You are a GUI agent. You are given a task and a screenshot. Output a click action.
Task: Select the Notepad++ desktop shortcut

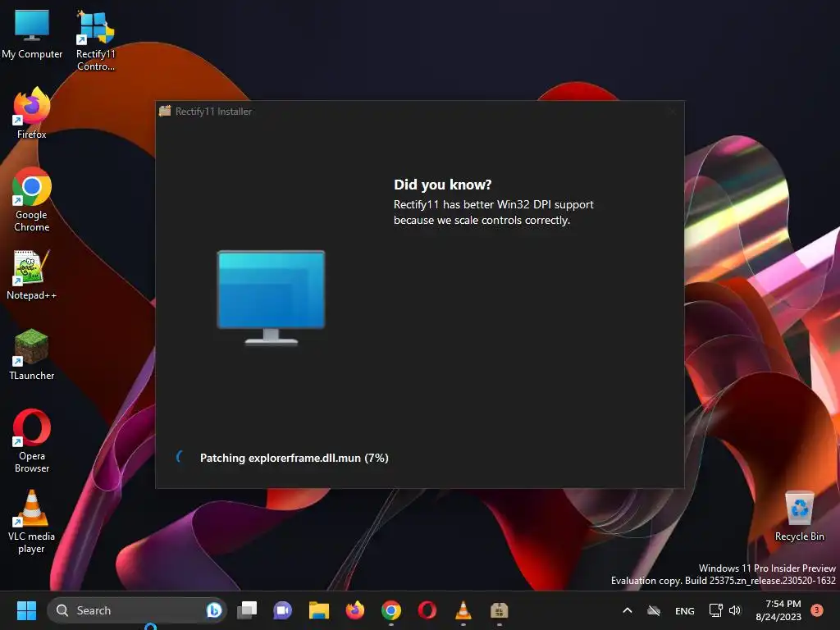click(32, 275)
